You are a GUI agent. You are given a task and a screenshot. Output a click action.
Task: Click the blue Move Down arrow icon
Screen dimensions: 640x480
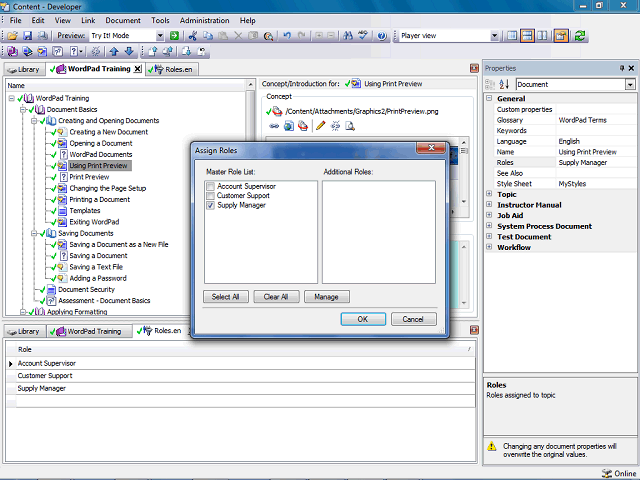click(x=129, y=51)
